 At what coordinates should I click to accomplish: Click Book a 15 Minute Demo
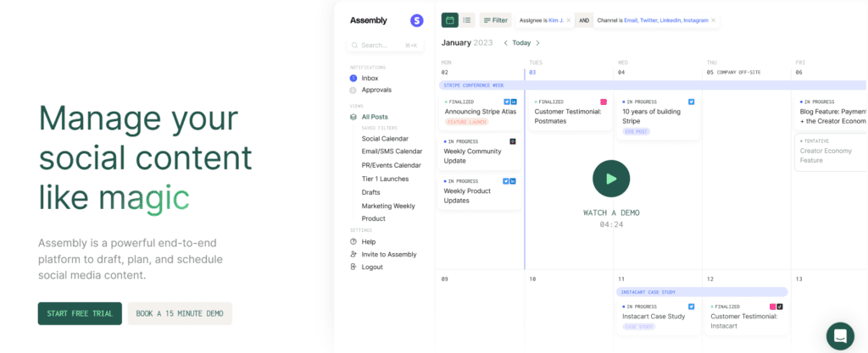tap(180, 314)
